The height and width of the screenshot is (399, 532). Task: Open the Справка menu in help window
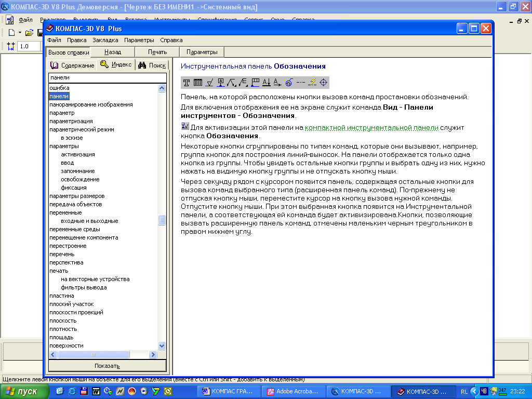(x=171, y=40)
